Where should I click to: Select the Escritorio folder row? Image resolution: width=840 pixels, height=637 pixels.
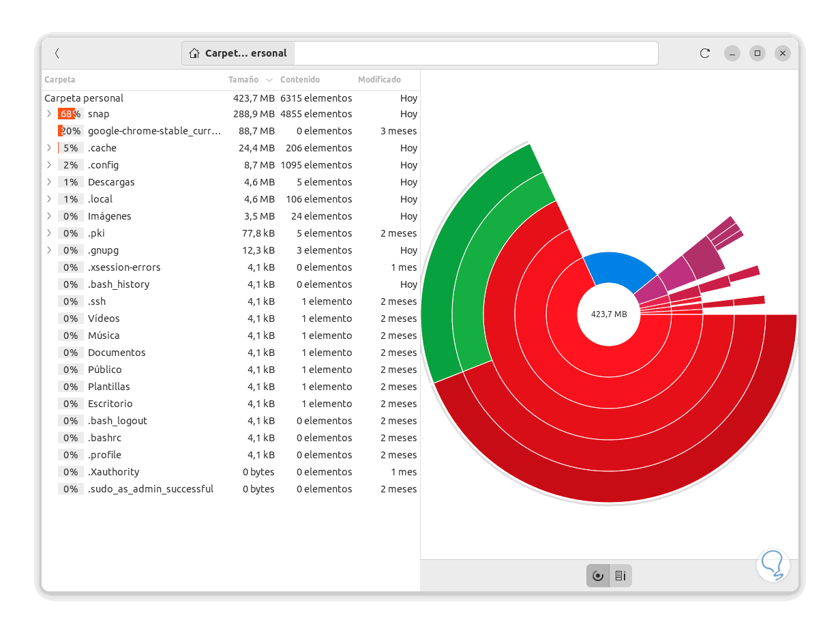pos(230,404)
